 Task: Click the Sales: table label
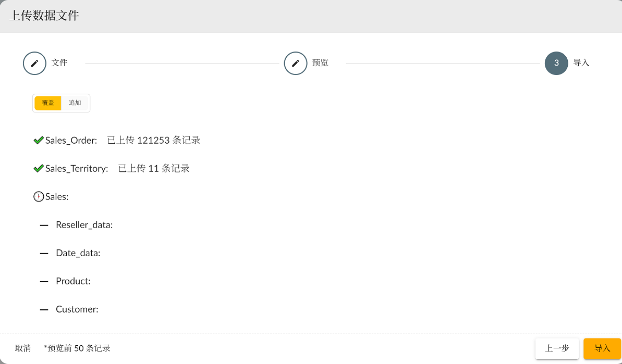(x=57, y=197)
